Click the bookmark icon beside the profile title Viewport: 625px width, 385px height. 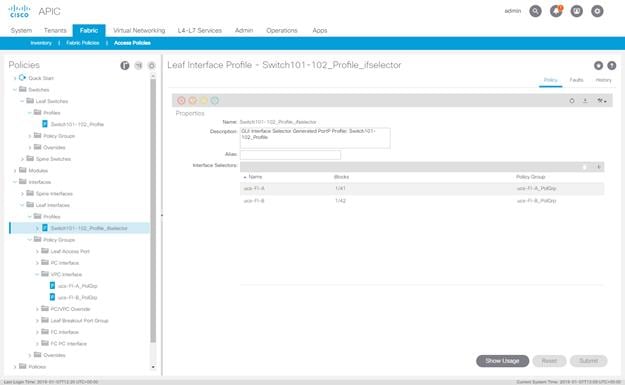point(598,65)
